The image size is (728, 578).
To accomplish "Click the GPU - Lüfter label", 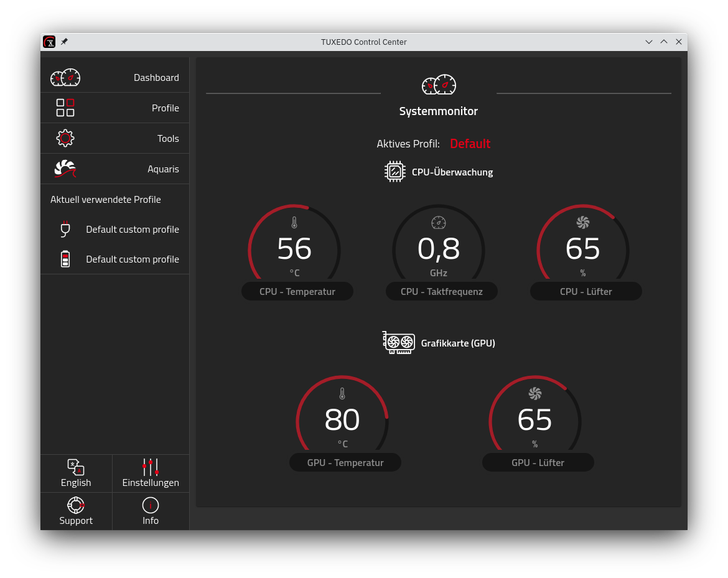I will (x=538, y=462).
